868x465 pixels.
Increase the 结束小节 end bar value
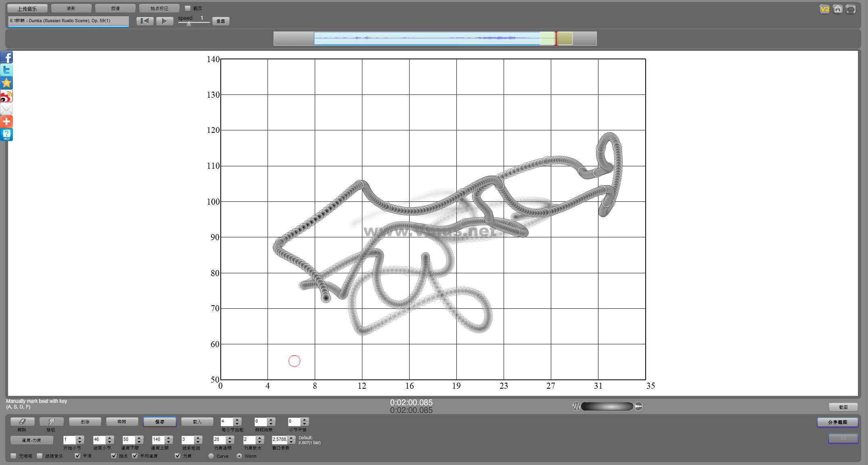[x=110, y=438]
